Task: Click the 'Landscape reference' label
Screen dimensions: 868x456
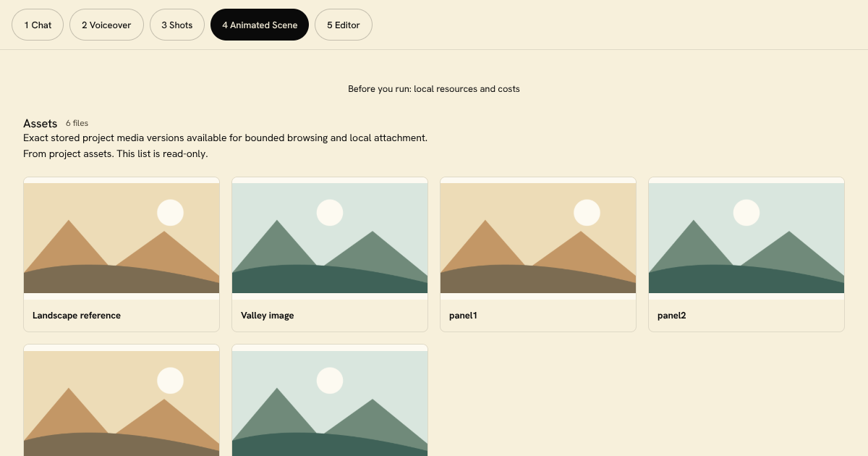Action: (x=77, y=316)
